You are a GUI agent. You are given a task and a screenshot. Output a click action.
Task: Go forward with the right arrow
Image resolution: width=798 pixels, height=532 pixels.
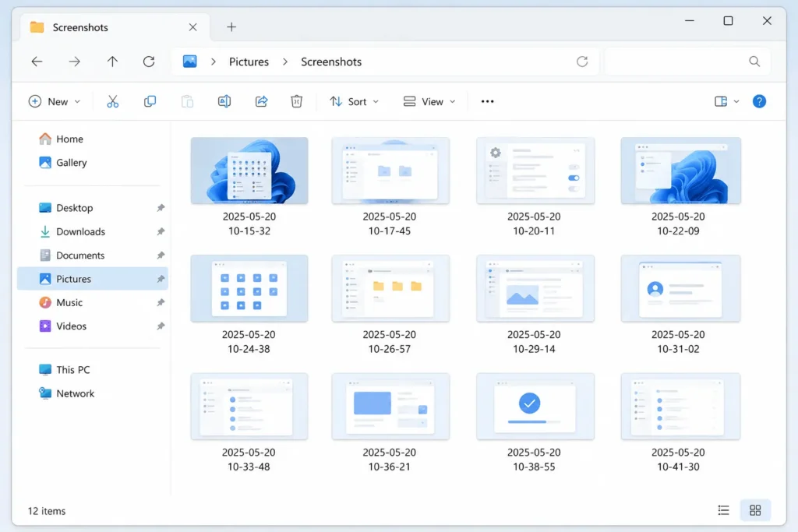[74, 62]
